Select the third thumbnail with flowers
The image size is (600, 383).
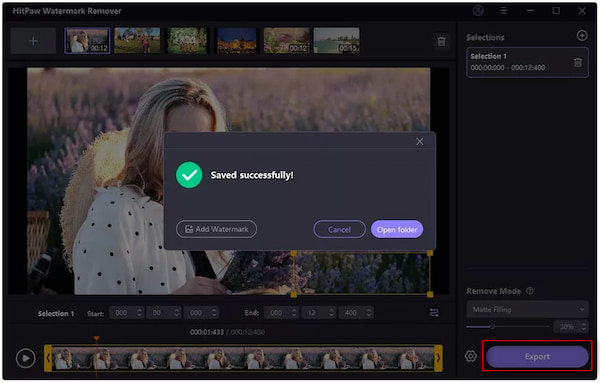(187, 41)
